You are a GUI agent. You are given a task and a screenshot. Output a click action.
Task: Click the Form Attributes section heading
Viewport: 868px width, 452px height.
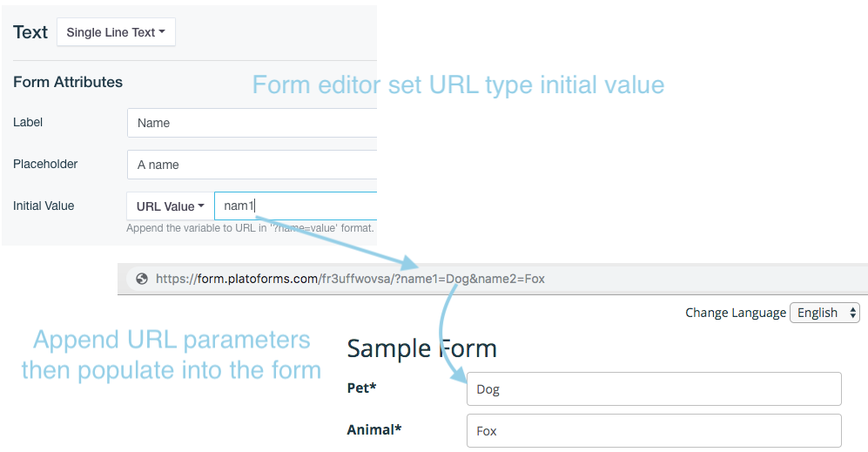[x=68, y=82]
